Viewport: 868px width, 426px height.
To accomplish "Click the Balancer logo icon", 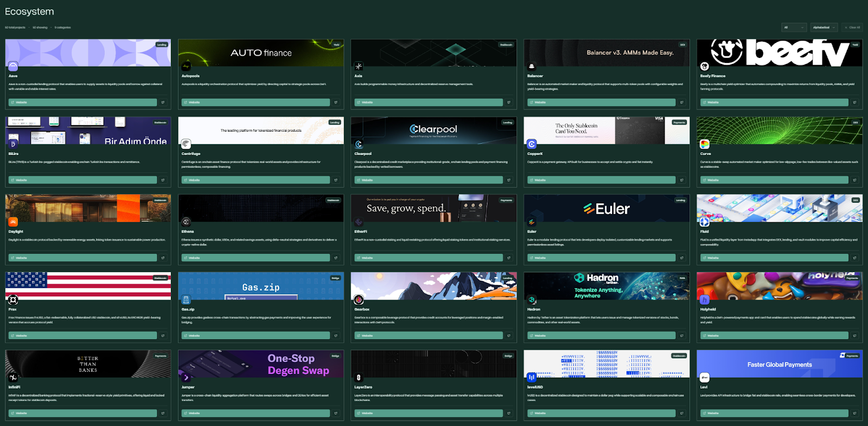I will [532, 66].
